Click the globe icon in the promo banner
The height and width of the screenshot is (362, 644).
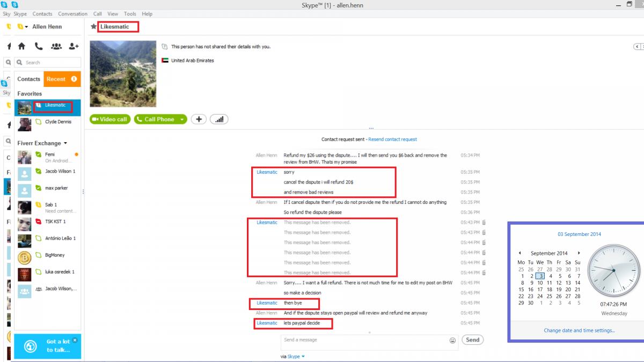[x=31, y=346]
